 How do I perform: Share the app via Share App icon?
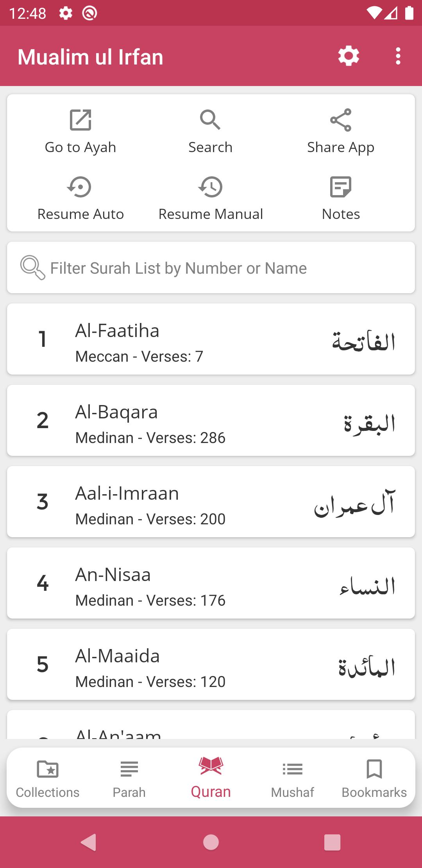coord(341,120)
